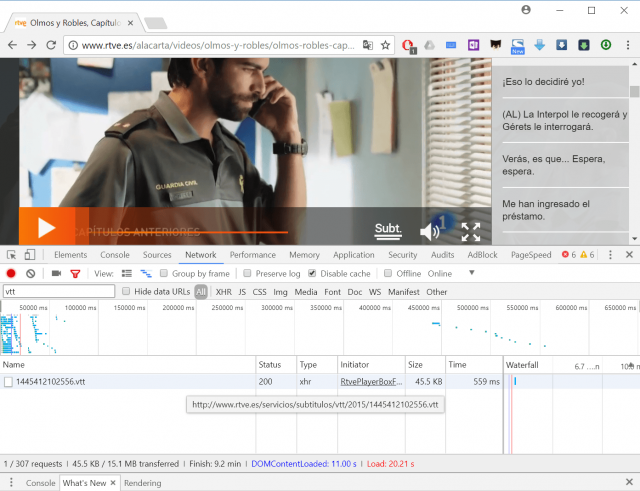Open the DevTools Console tab
This screenshot has width=640, height=491.
115,255
